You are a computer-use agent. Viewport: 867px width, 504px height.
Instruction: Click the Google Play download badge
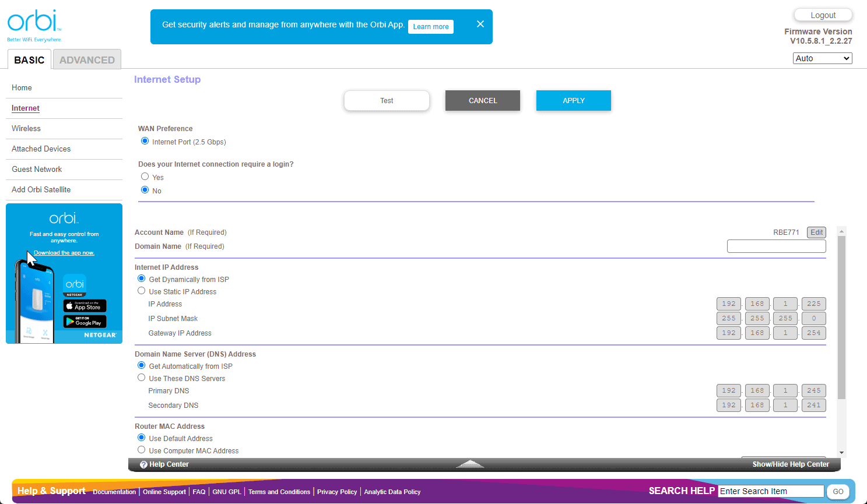click(x=85, y=321)
